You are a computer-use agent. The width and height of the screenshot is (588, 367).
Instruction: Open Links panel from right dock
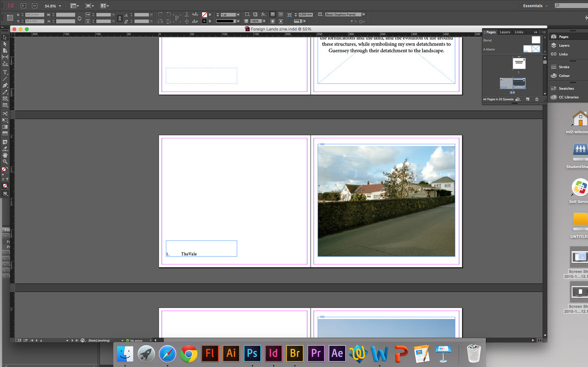pyautogui.click(x=559, y=54)
